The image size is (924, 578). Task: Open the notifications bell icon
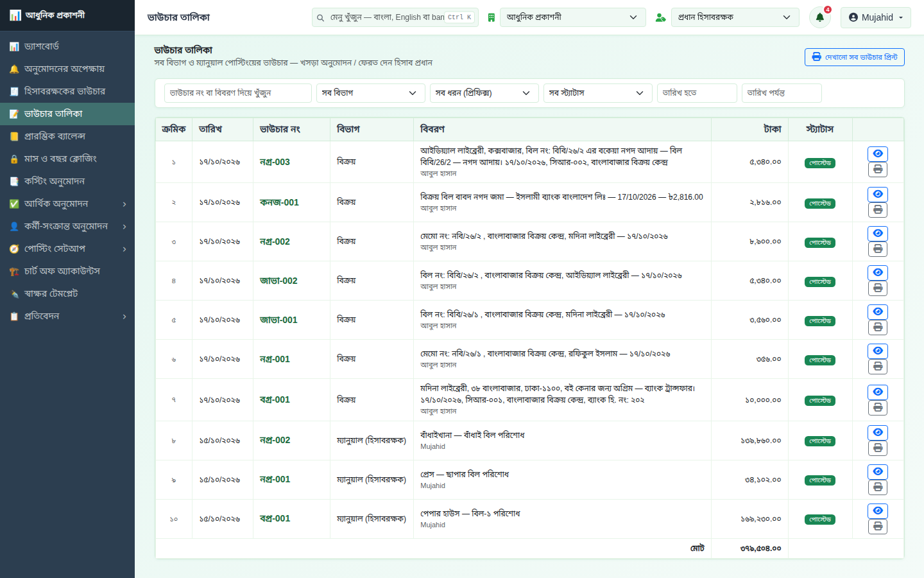pyautogui.click(x=819, y=17)
